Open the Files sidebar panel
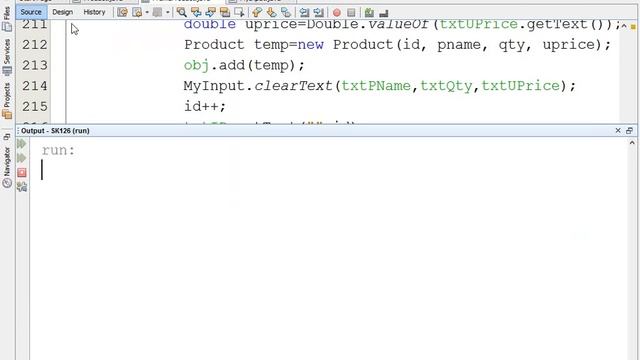 click(7, 19)
